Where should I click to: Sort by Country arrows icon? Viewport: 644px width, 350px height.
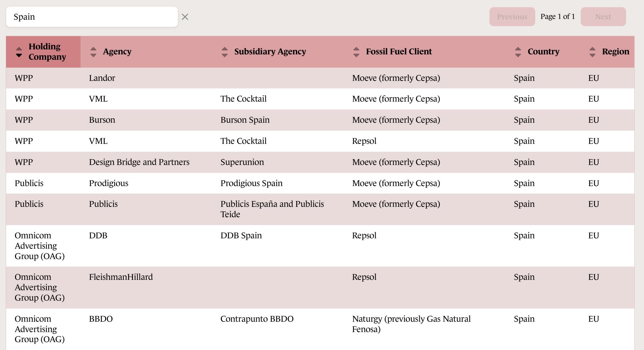click(518, 52)
